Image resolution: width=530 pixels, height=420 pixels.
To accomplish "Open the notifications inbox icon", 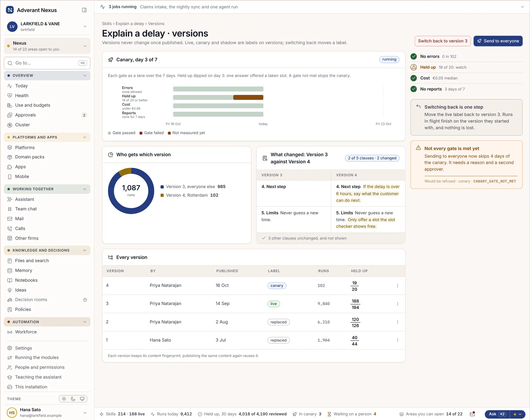I will tap(472, 414).
